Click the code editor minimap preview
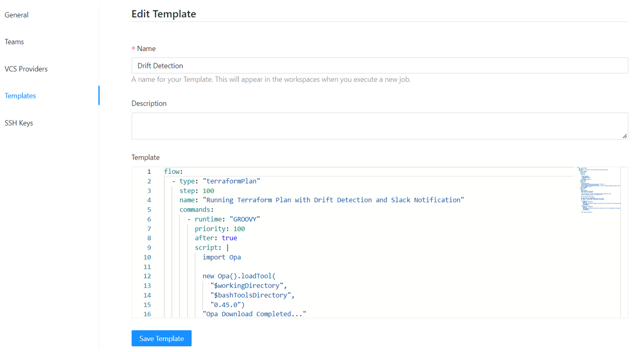 [598, 191]
